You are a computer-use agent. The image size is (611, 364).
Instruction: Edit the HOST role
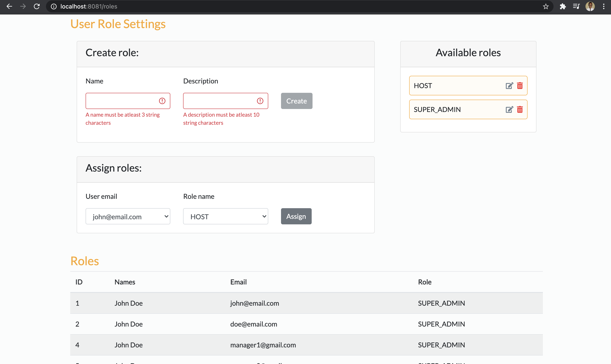(509, 86)
